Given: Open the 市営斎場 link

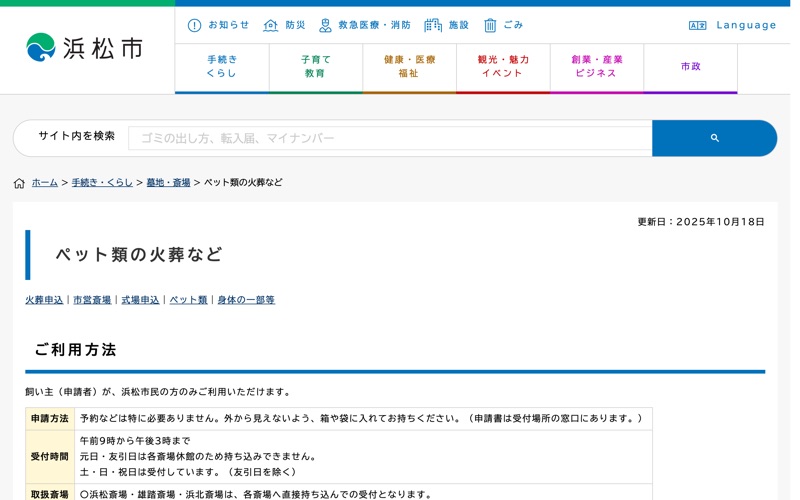Looking at the screenshot, I should (x=92, y=300).
